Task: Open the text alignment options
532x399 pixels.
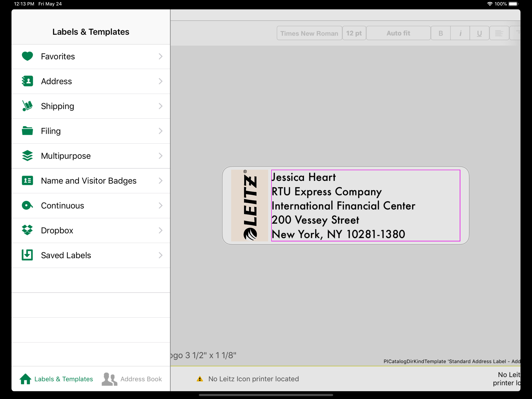Action: click(x=499, y=33)
